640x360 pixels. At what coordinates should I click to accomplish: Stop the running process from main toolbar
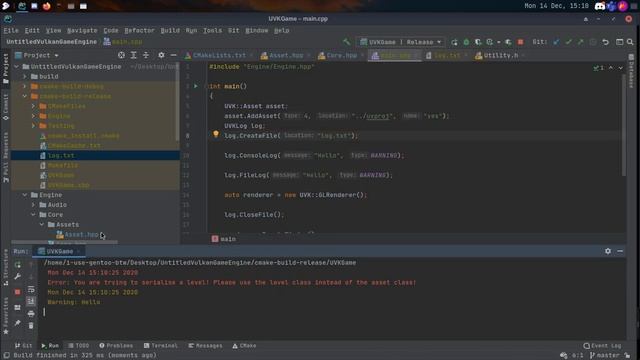[520, 42]
